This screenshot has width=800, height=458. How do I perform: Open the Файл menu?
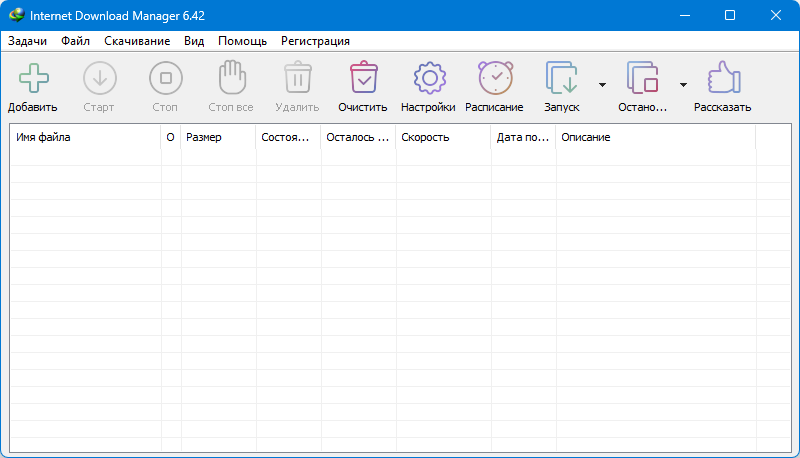click(x=76, y=41)
